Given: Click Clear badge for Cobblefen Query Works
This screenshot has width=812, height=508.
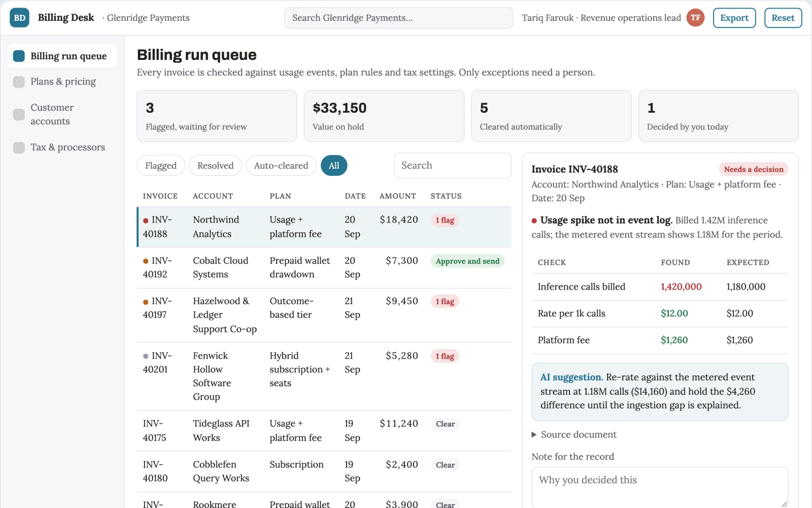Looking at the screenshot, I should (445, 465).
